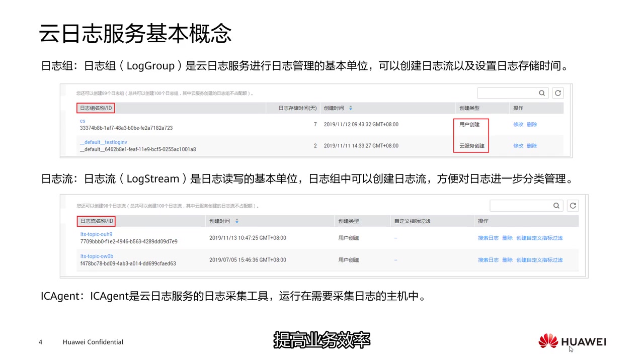
Task: Open log group __default__testloginv
Action: point(103,142)
